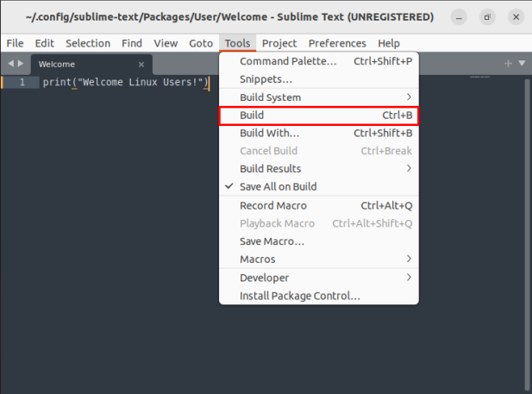The width and height of the screenshot is (532, 394).
Task: Maximize the Sublime Text window
Action: (487, 16)
